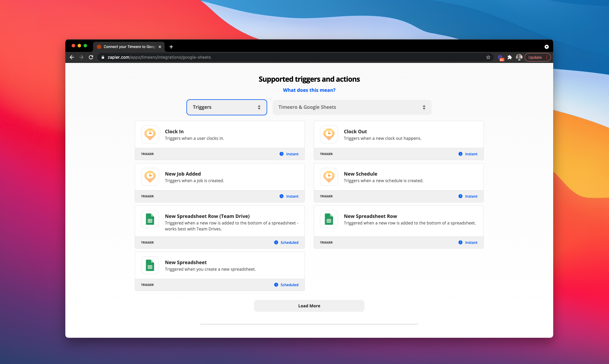Click the TRIGGER label on Clock In card
The image size is (609, 364).
point(147,154)
